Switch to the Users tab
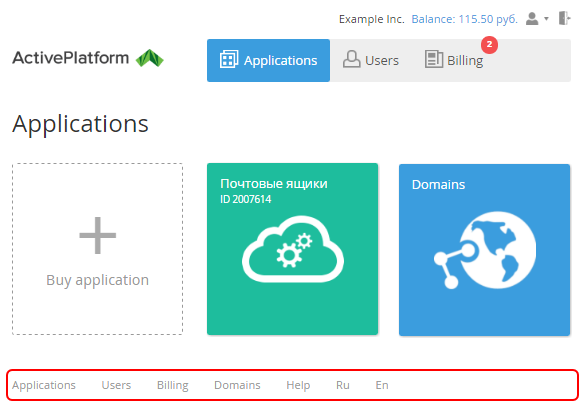Viewport: 584px width, 408px height. (371, 60)
